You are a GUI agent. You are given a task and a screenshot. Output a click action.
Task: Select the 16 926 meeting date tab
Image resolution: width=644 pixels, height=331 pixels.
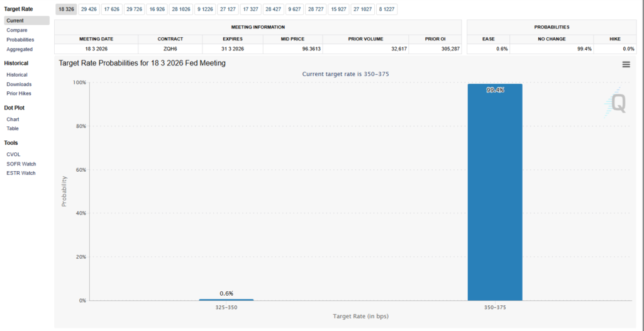point(157,9)
